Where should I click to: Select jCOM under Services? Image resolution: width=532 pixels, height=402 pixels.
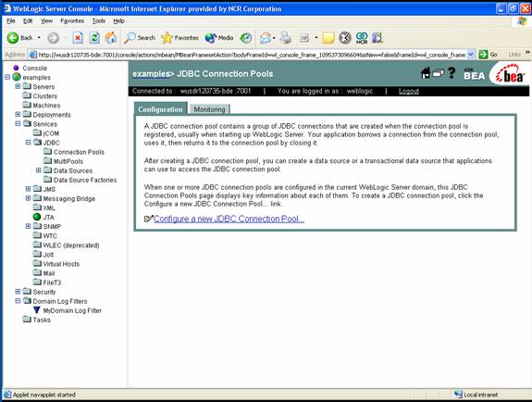click(51, 133)
